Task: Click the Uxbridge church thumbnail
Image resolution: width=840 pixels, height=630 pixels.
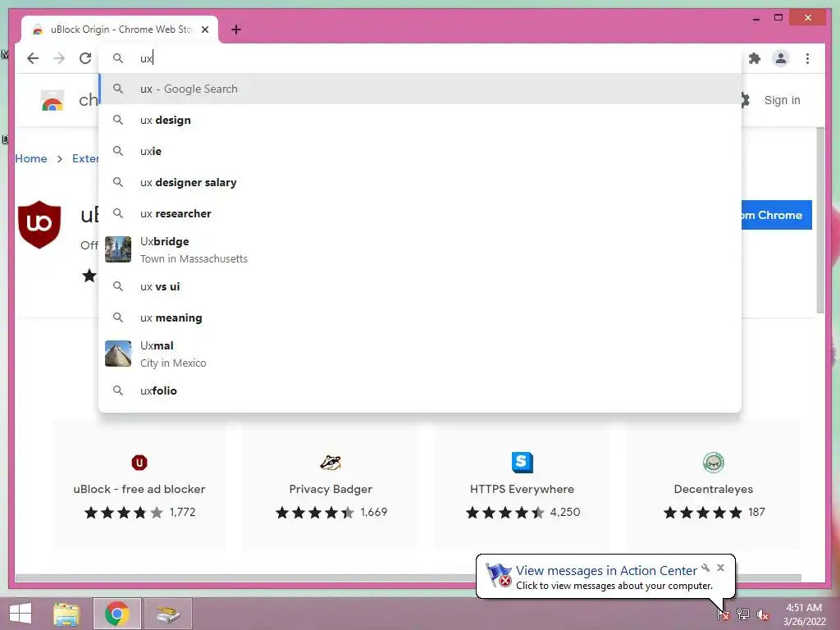Action: [x=118, y=249]
